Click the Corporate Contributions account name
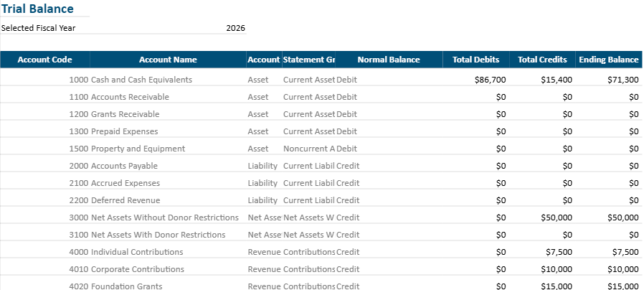644x290 pixels. (137, 269)
